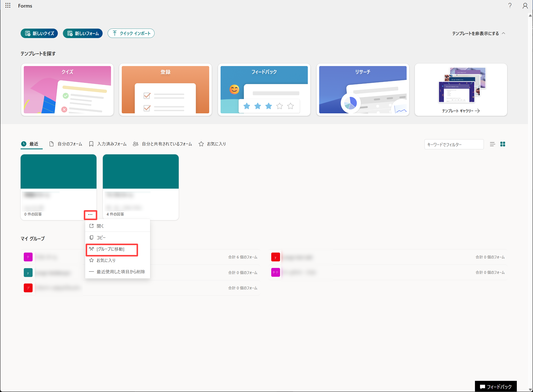Create a new quiz with 新しいクイズ
533x392 pixels.
coord(39,33)
